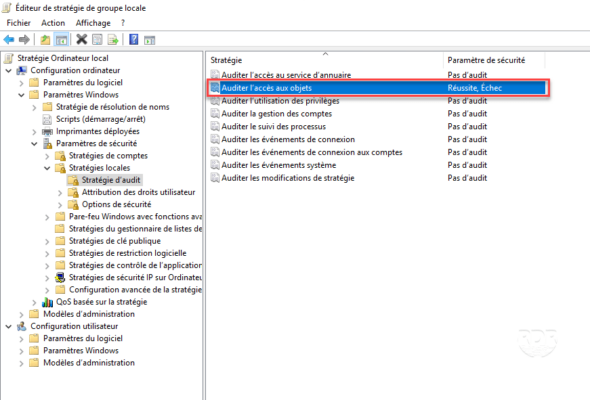Click the Imprimantes déployées printer icon
Viewport: 590px width, 400px height.
coord(47,131)
